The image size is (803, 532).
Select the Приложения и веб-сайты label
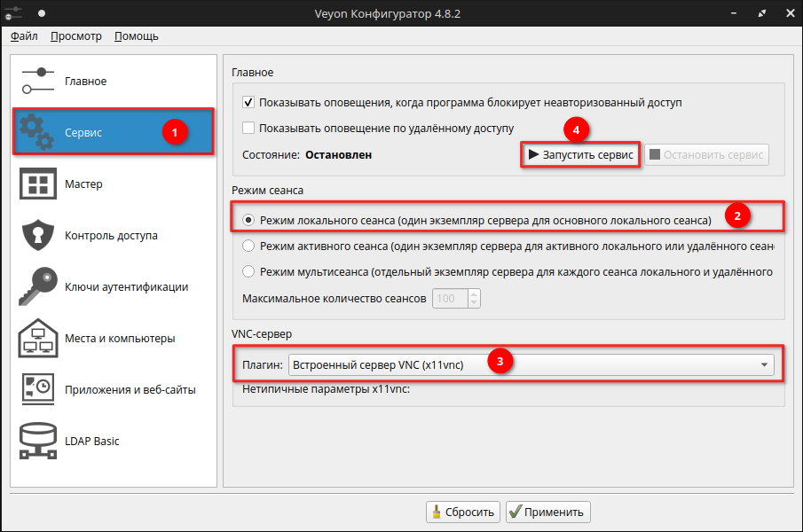[x=130, y=390]
